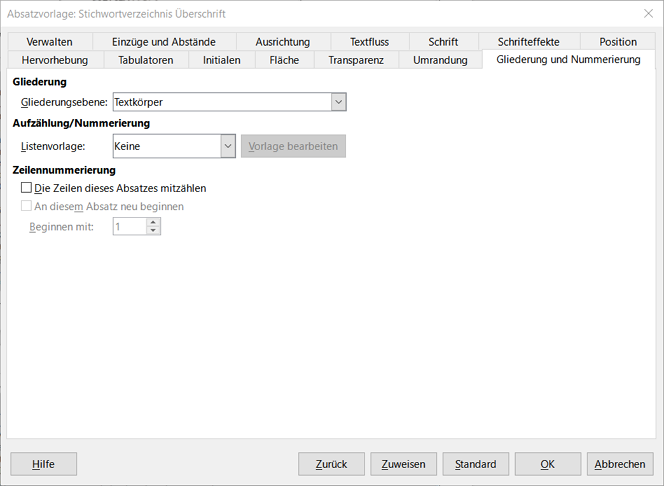Select the Position tab
Image resolution: width=664 pixels, height=486 pixels.
click(x=618, y=42)
